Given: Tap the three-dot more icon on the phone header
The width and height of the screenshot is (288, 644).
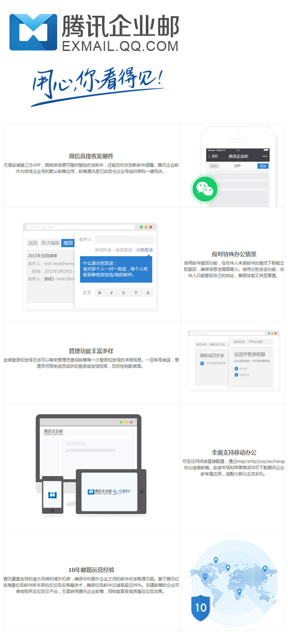Looking at the screenshot, I should point(265,156).
